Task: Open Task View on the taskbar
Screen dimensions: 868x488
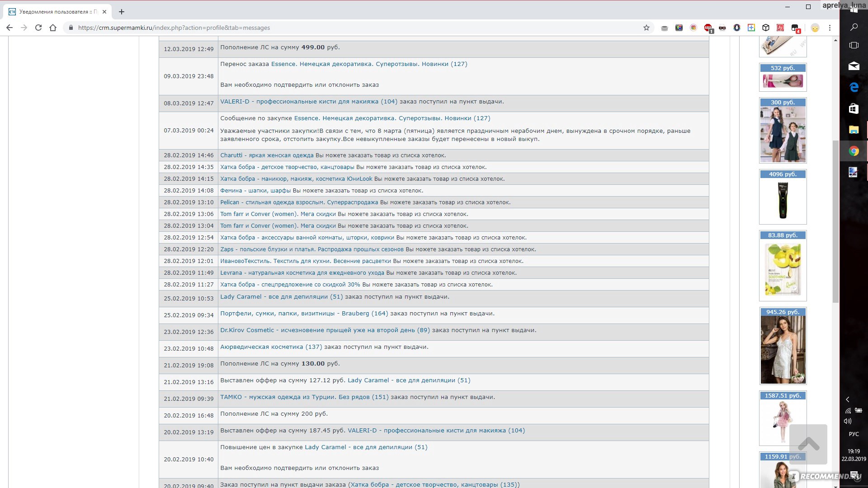Action: coord(854,45)
